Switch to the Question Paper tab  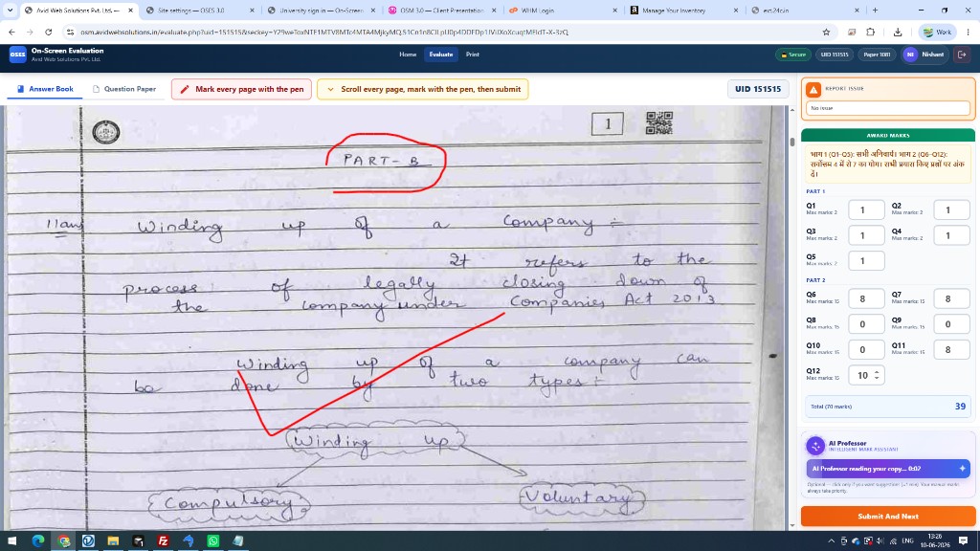point(124,89)
